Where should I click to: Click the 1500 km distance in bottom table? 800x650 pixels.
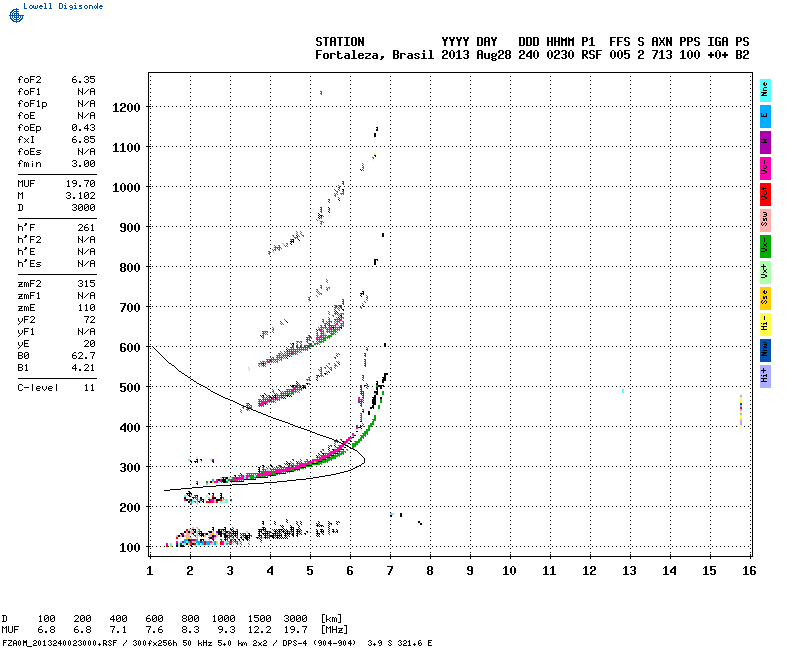coord(260,618)
